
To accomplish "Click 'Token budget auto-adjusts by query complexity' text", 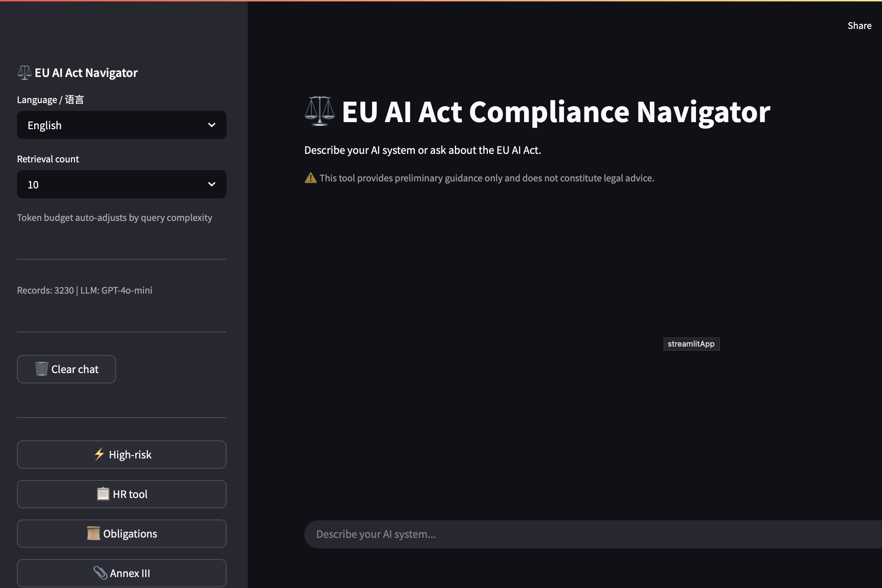I will (x=114, y=217).
